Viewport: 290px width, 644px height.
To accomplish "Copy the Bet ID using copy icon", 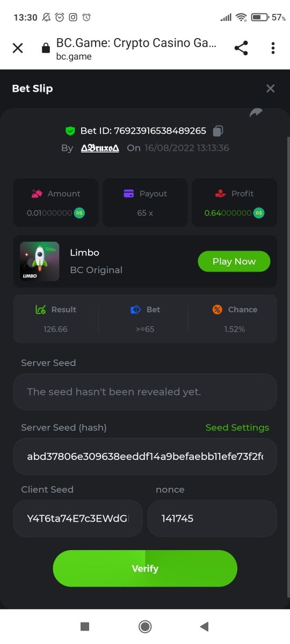I will coord(218,130).
